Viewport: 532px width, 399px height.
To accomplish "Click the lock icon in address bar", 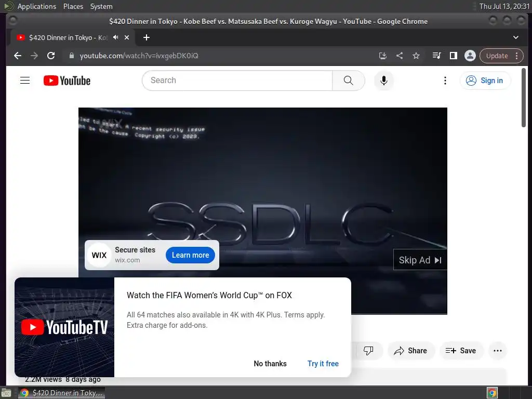I will (72, 56).
